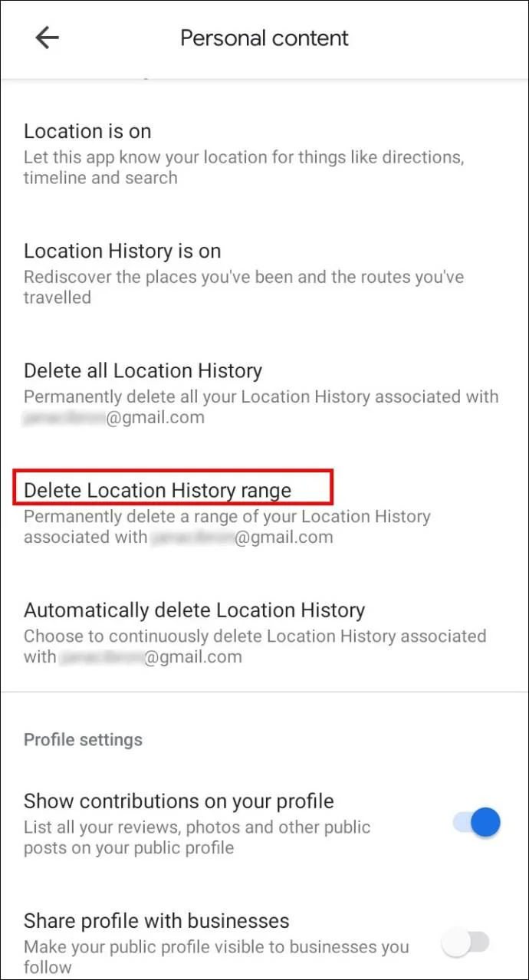This screenshot has width=529, height=980.
Task: Tap Location is on setting
Action: pyautogui.click(x=87, y=130)
